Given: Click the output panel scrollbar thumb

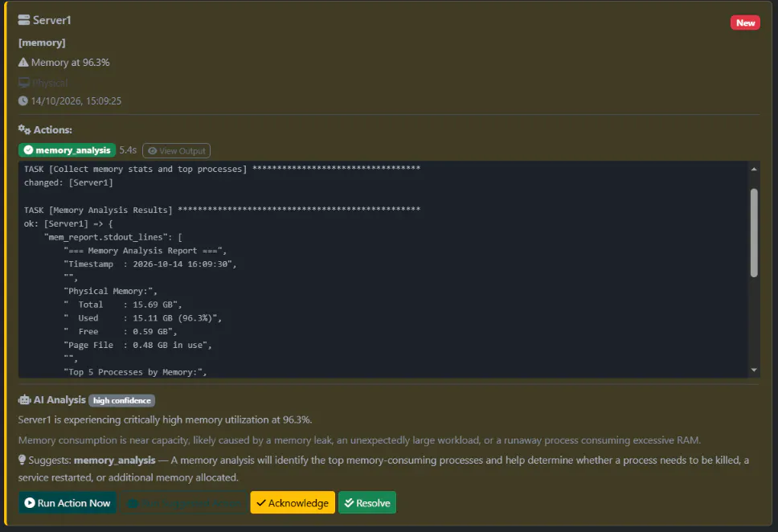Looking at the screenshot, I should coord(754,232).
